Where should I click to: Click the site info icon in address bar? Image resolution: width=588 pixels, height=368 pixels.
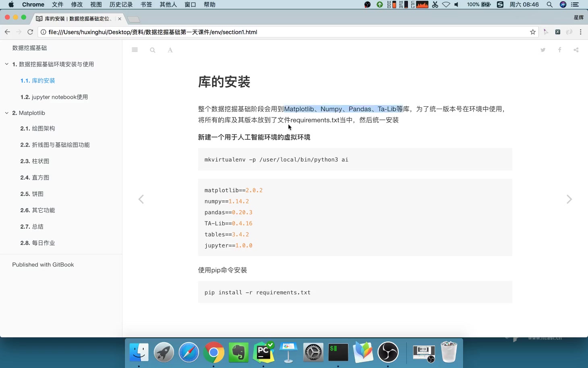tap(43, 32)
